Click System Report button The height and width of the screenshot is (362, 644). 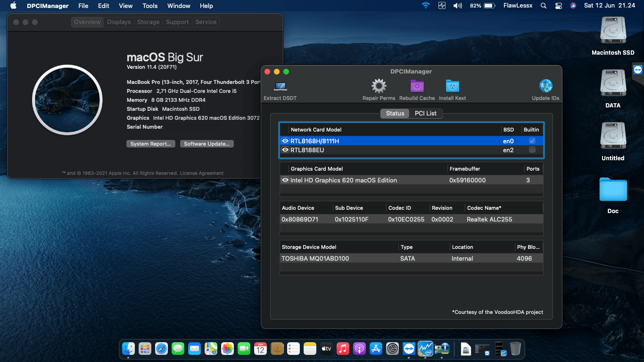coord(151,144)
